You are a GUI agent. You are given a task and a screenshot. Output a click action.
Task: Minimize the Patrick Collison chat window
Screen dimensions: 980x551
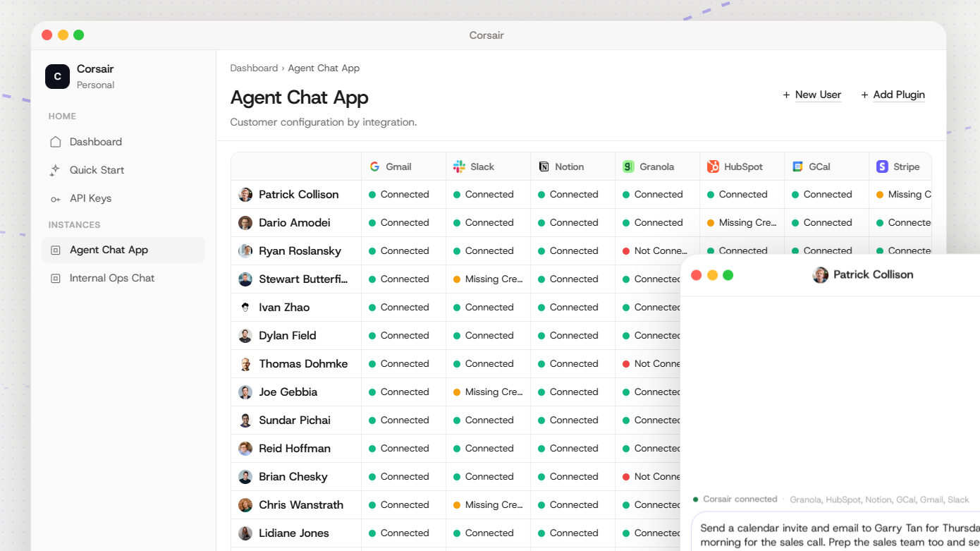coord(712,275)
